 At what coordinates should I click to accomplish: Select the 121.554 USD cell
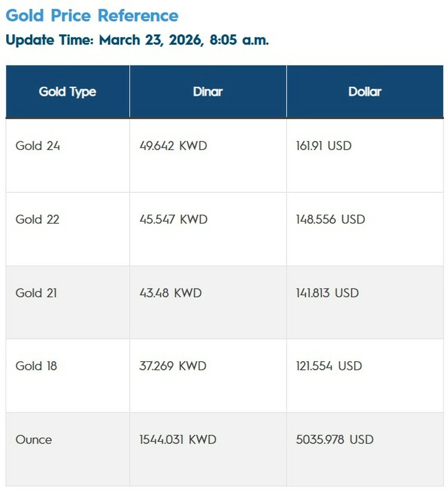tap(329, 366)
